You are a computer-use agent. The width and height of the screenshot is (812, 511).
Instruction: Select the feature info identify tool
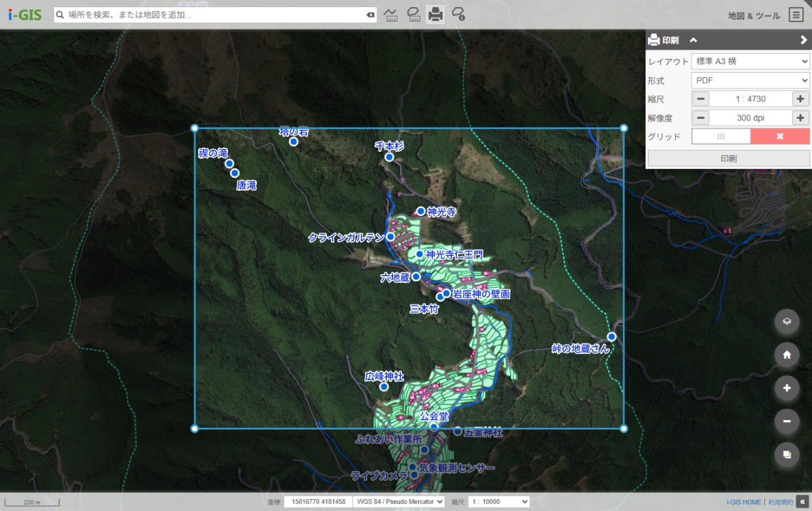458,14
